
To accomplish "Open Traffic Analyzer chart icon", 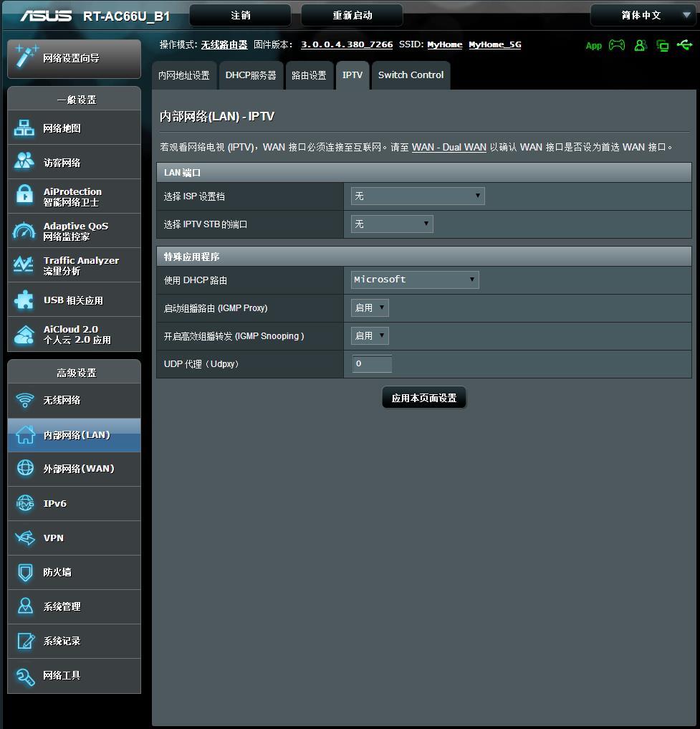I will click(x=24, y=265).
